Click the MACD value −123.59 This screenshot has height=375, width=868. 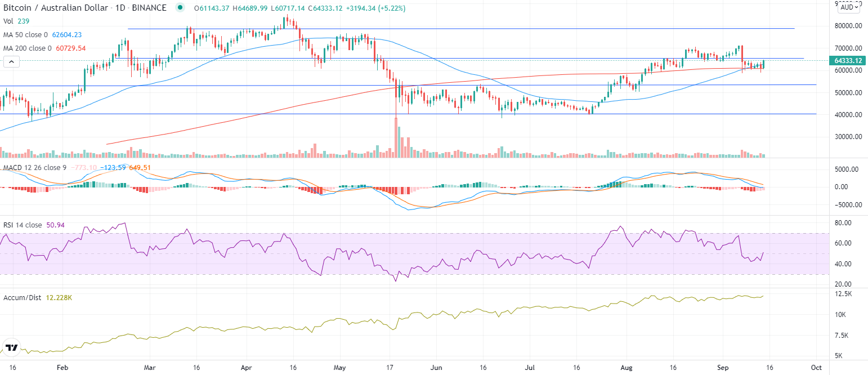click(114, 167)
